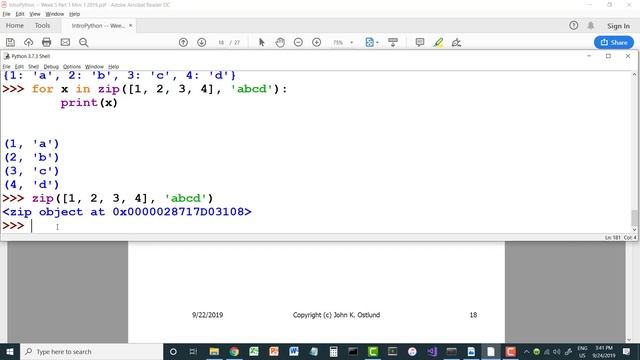Image resolution: width=640 pixels, height=360 pixels.
Task: Open the Options menu in Python Shell
Action: click(72, 67)
